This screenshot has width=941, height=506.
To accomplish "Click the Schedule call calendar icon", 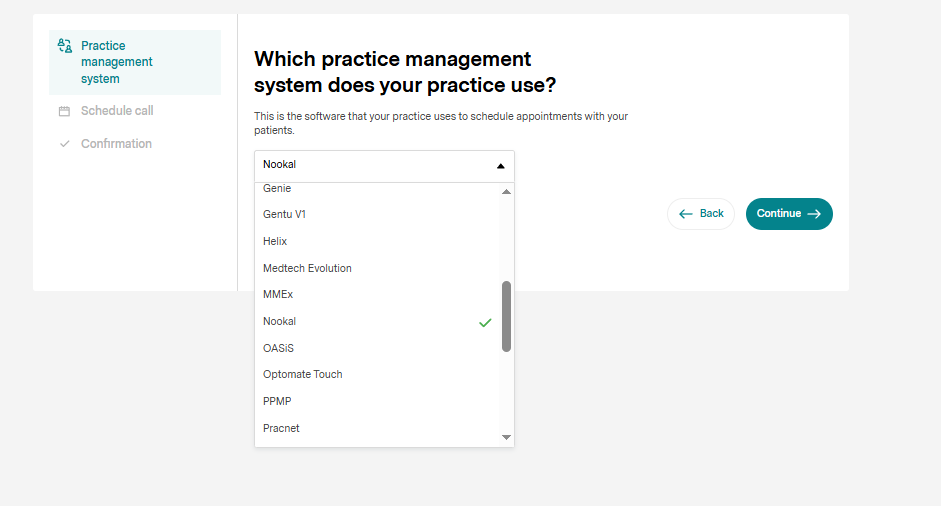I will [64, 111].
